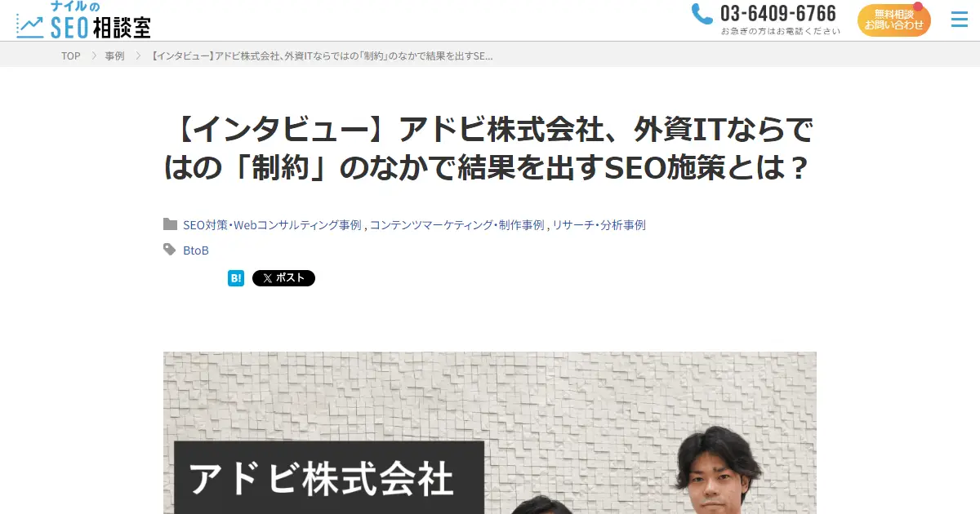Click the アドビ株式会社 interview photo

[x=490, y=432]
